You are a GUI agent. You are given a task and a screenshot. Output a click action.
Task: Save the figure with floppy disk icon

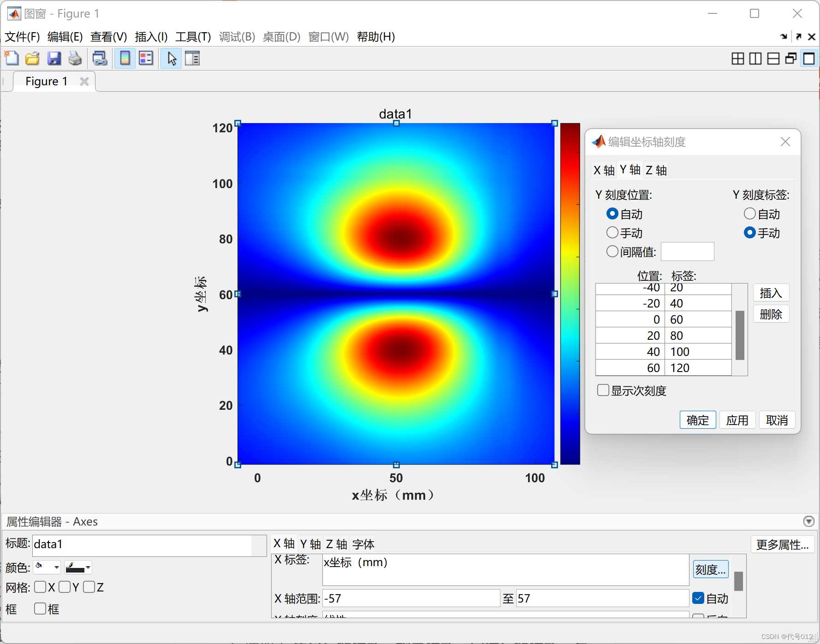click(54, 59)
